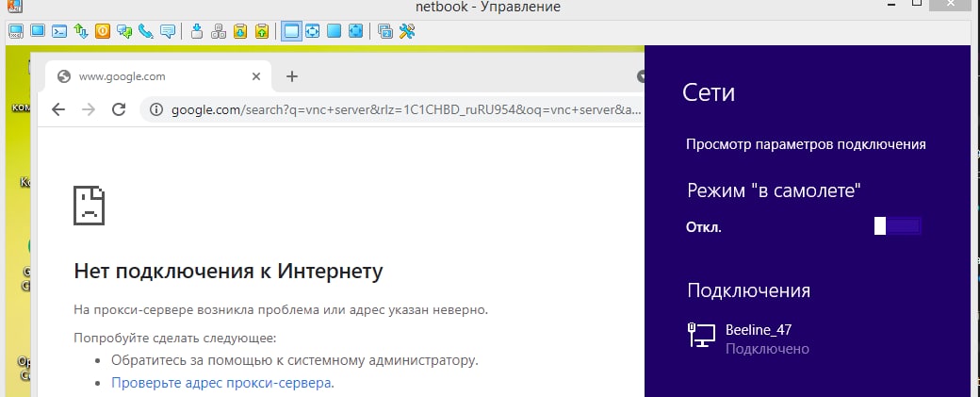Image resolution: width=980 pixels, height=397 pixels.
Task: Switch to stretched window view mode
Action: (x=313, y=30)
